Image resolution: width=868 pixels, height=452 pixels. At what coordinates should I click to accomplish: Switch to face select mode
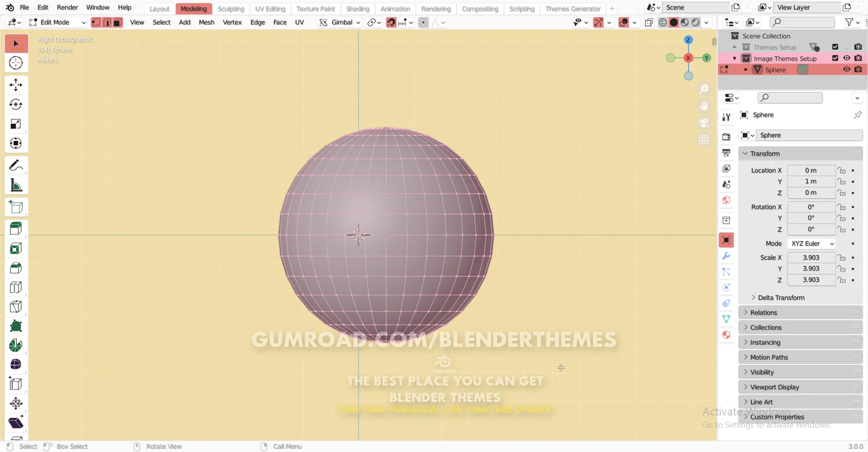118,22
